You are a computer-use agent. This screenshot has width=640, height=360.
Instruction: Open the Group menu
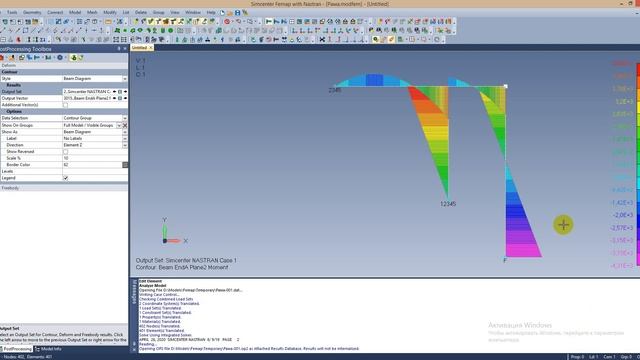[158, 13]
